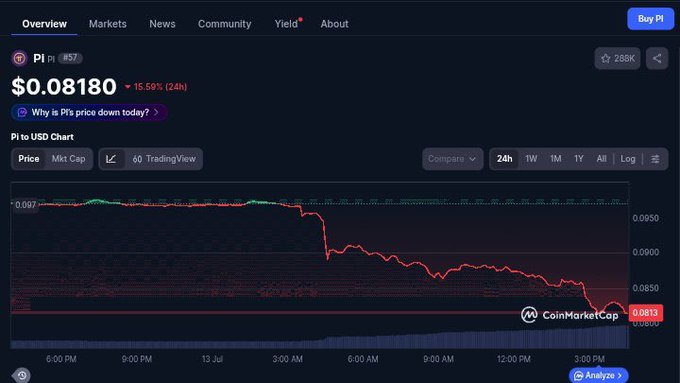Select the 1M time range
The width and height of the screenshot is (680, 383).
[556, 159]
